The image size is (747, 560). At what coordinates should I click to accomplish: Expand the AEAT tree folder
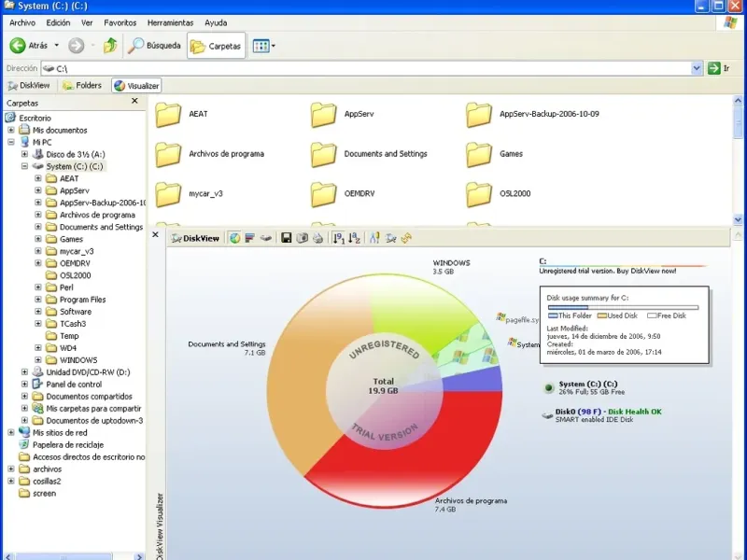coord(38,178)
